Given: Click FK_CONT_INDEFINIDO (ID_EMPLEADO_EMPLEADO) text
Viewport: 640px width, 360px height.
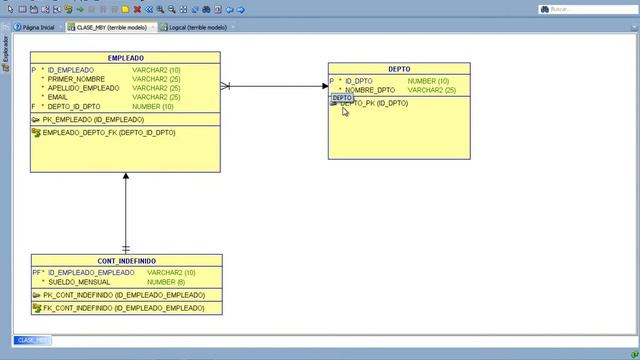Looking at the screenshot, I should [124, 308].
